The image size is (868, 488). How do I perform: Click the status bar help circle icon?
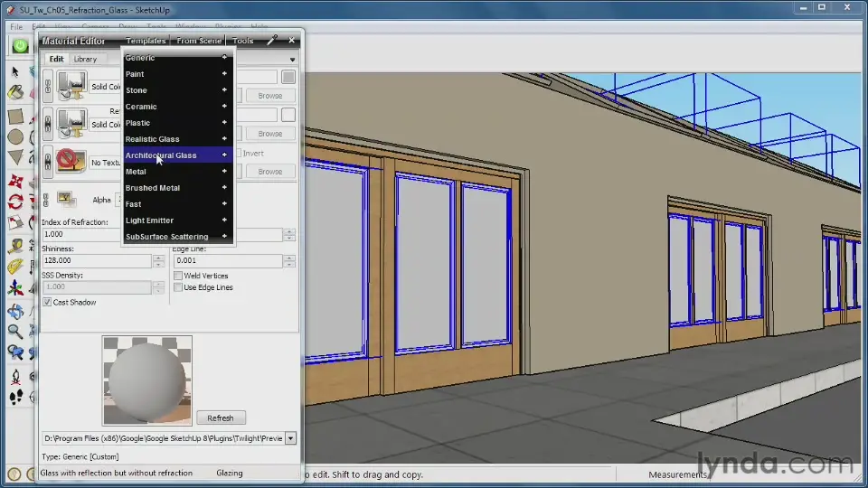[14, 474]
